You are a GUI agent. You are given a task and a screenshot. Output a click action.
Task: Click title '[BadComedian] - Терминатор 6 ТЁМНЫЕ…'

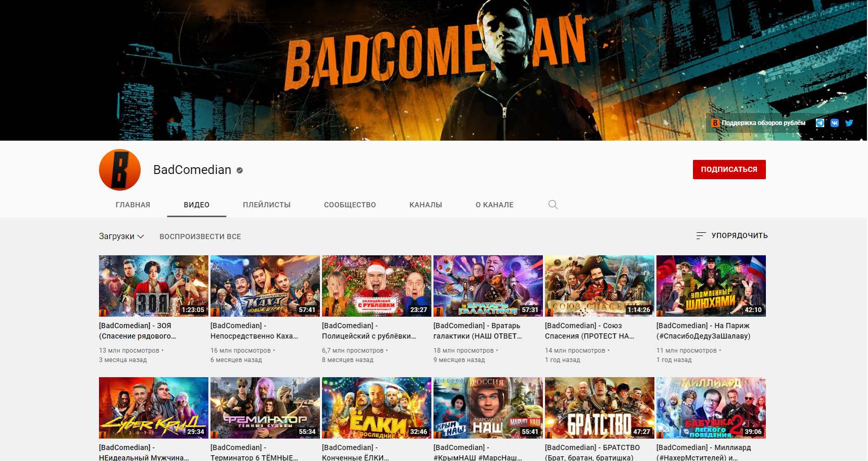[254, 452]
